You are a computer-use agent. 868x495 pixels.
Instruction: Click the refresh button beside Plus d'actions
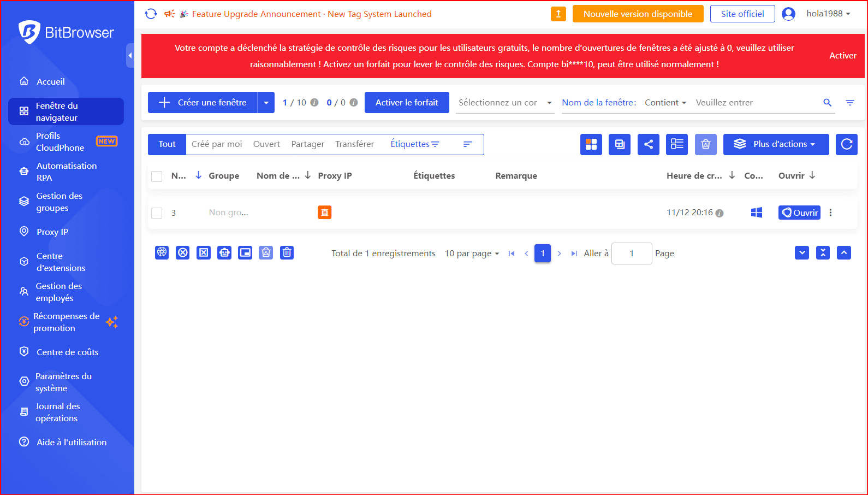(x=846, y=144)
